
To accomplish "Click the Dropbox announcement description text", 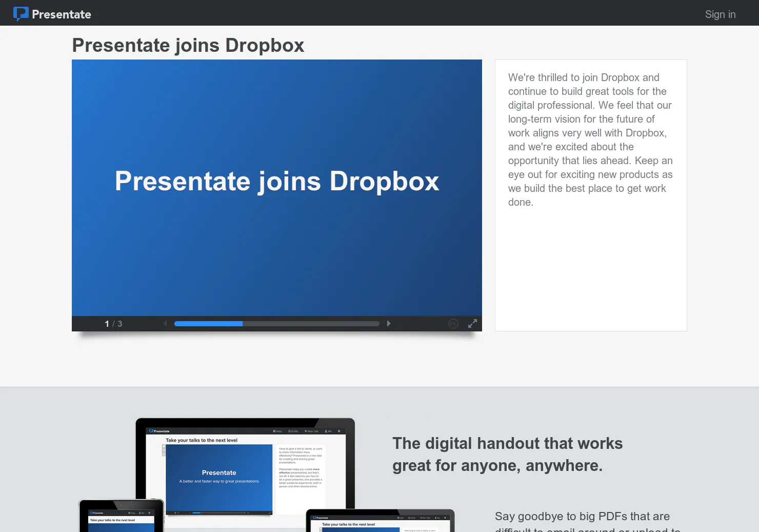I will click(x=590, y=140).
